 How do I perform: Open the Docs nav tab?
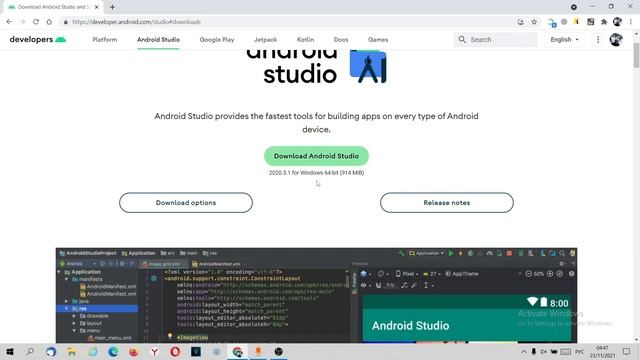coord(341,40)
